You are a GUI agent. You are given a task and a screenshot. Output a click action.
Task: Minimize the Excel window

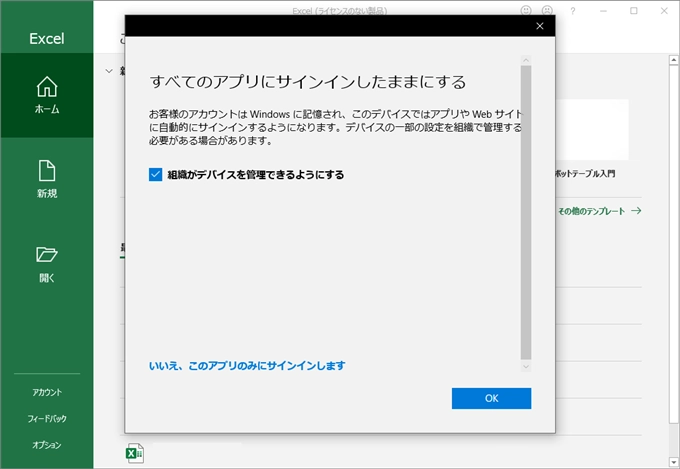click(603, 11)
